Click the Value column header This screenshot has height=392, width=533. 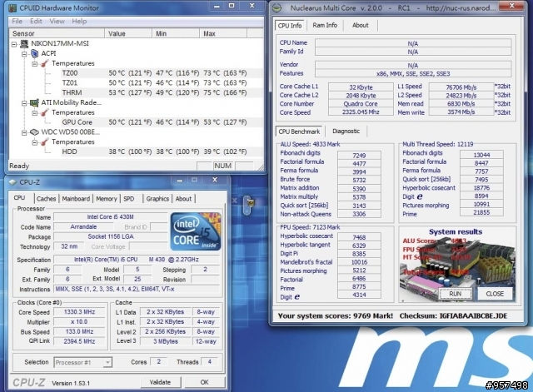tap(128, 33)
